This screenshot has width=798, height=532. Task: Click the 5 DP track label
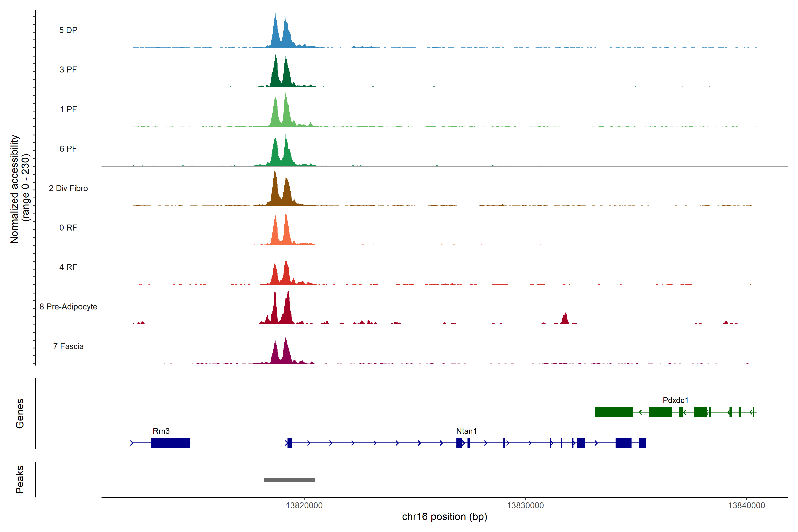click(68, 30)
